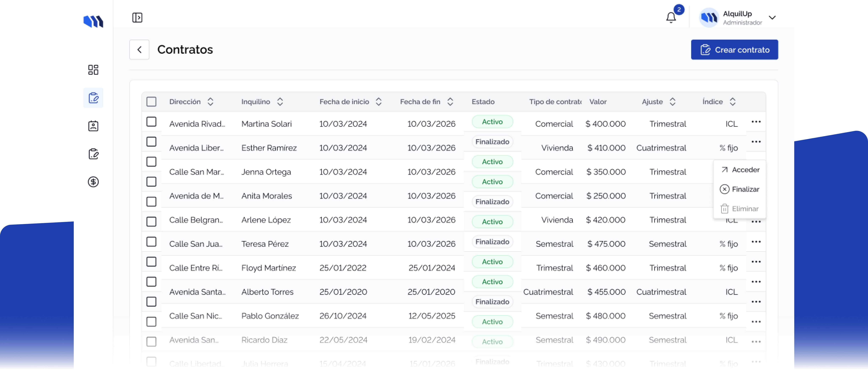Expand the AlquilUp Administrador account dropdown
The image size is (868, 374).
(x=772, y=18)
